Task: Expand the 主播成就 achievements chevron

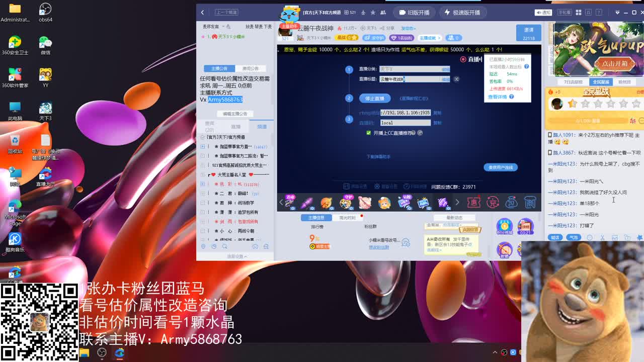Action: coord(439,38)
